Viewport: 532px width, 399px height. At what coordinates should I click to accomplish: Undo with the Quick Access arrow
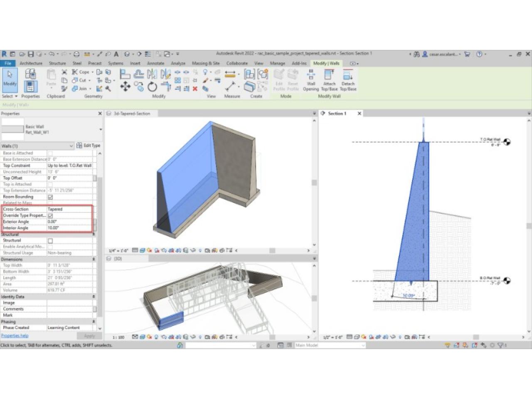click(52, 54)
